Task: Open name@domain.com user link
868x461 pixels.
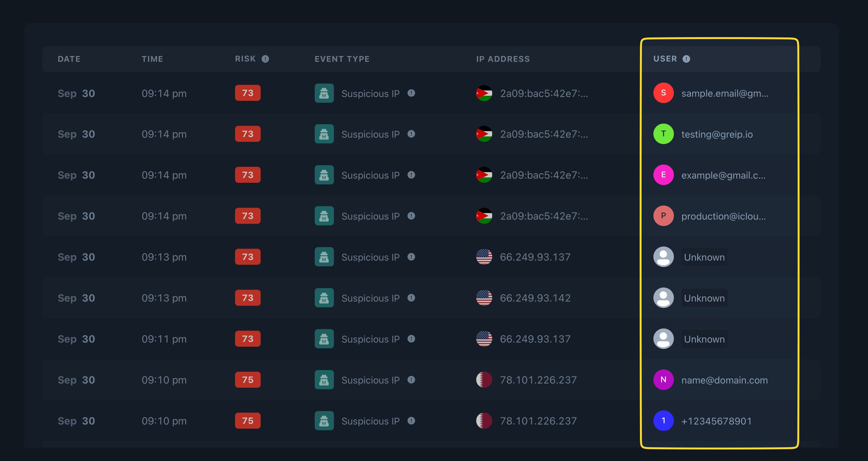Action: (724, 380)
